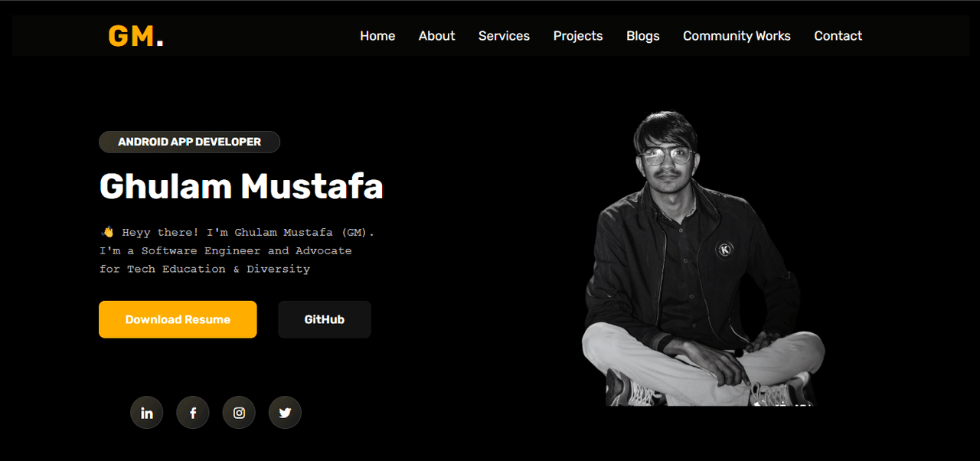
Task: Click the waving hand emoji
Action: [x=107, y=232]
